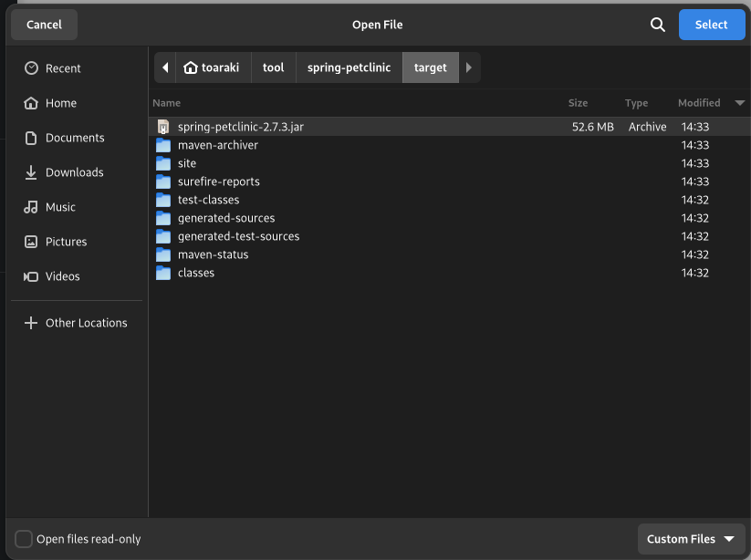This screenshot has height=560, width=751.
Task: Go to the spring-petclinic breadcrumb folder
Action: (x=349, y=67)
